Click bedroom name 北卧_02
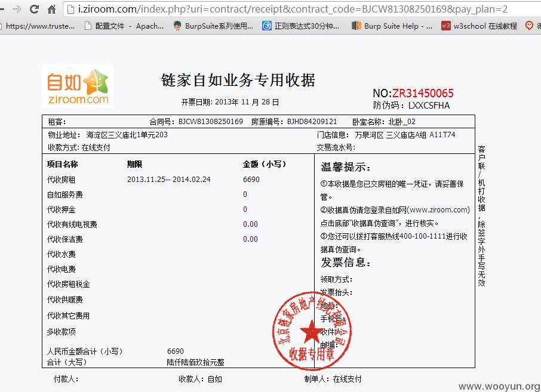This screenshot has height=392, width=541. click(x=402, y=122)
